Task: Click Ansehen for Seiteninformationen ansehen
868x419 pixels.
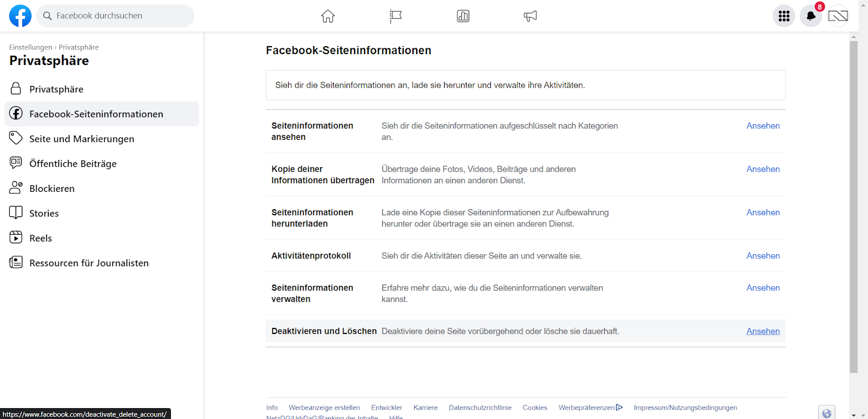Action: (763, 126)
